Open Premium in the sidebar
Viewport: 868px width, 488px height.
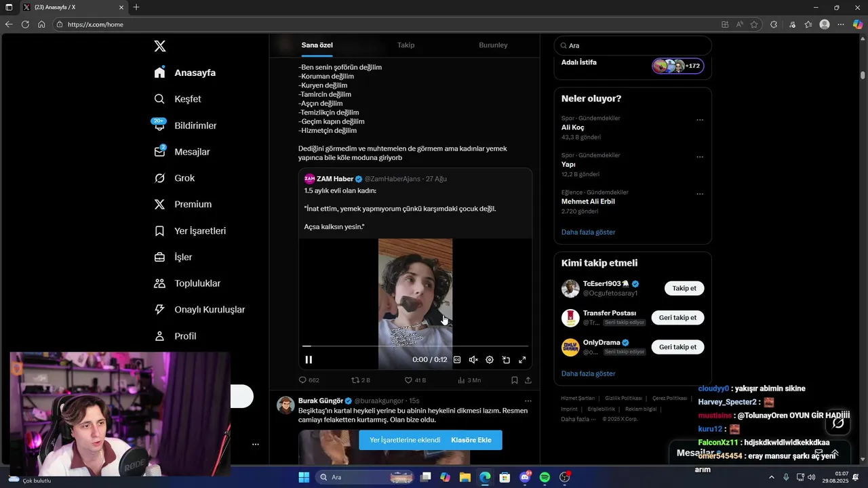pos(182,204)
